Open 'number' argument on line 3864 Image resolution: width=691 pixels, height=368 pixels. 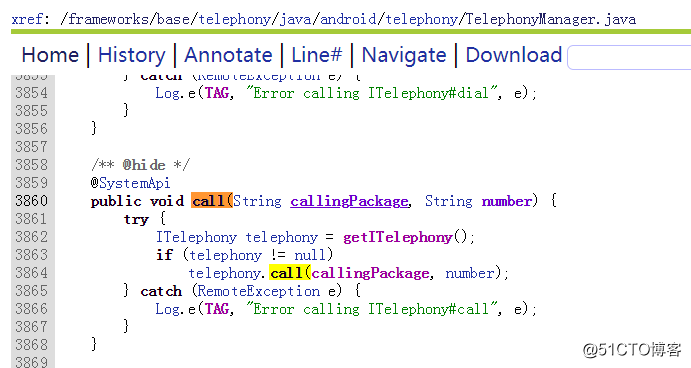(470, 274)
